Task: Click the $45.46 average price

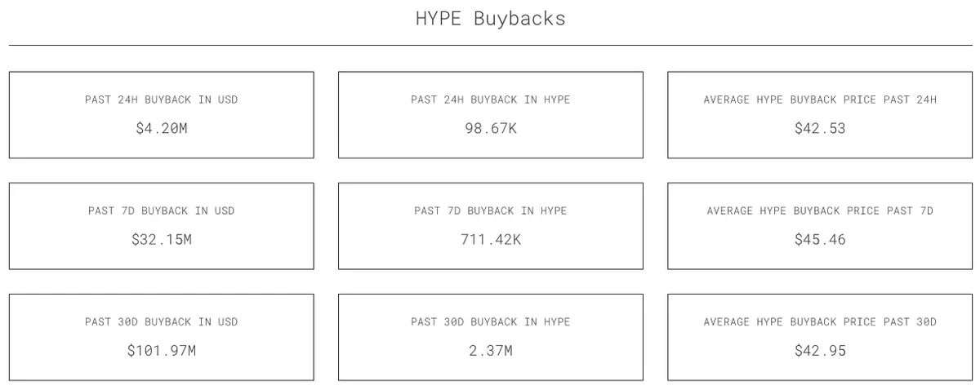Action: (x=820, y=239)
